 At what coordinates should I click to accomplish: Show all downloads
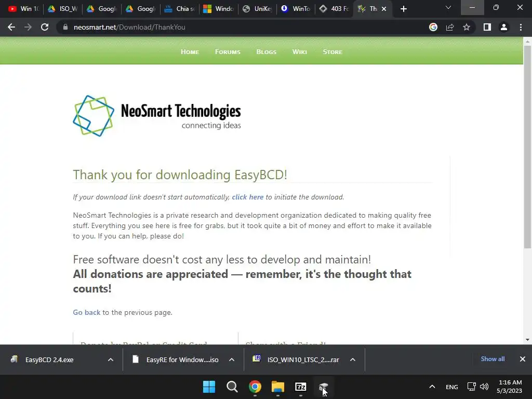[x=493, y=359]
